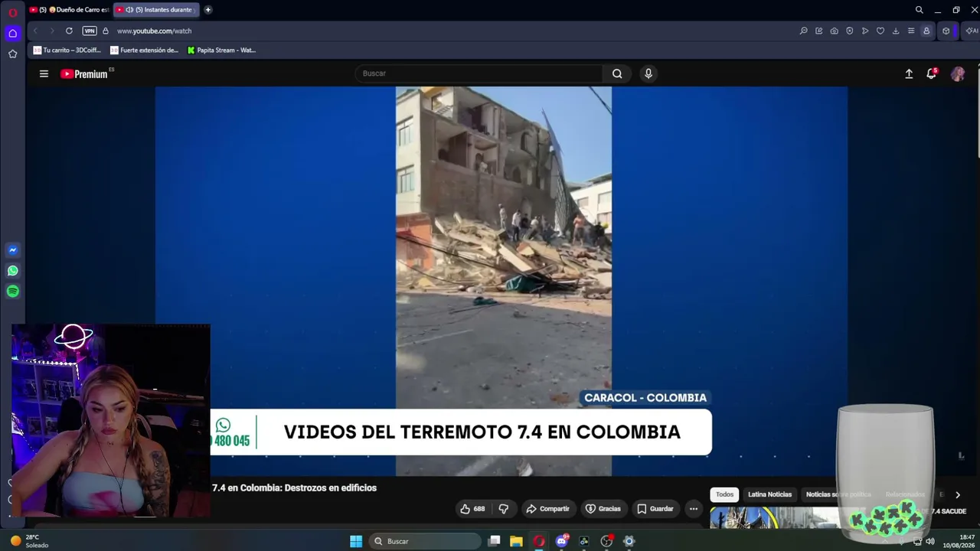Open 'Papita Stream' Kick bookmark
The height and width of the screenshot is (551, 980).
[222, 51]
